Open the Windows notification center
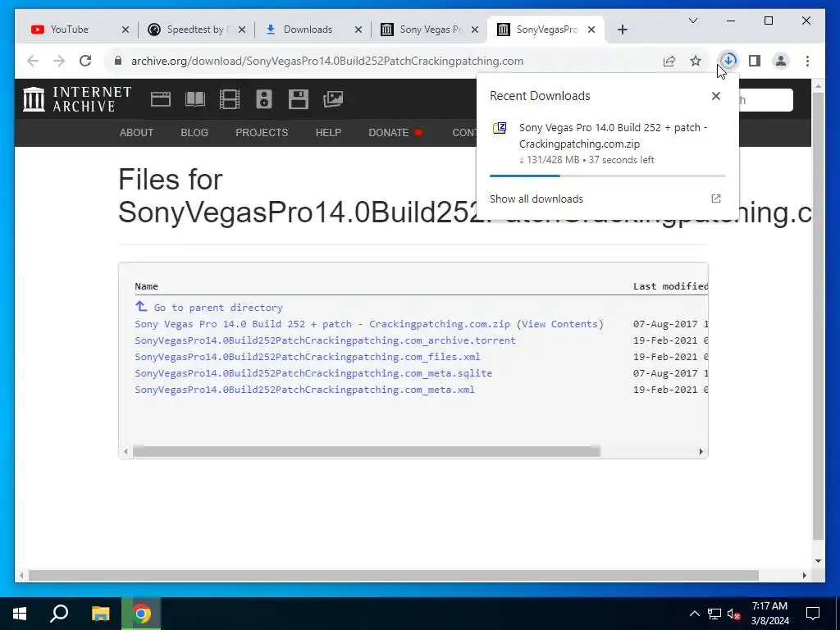The image size is (840, 630). coord(813,614)
